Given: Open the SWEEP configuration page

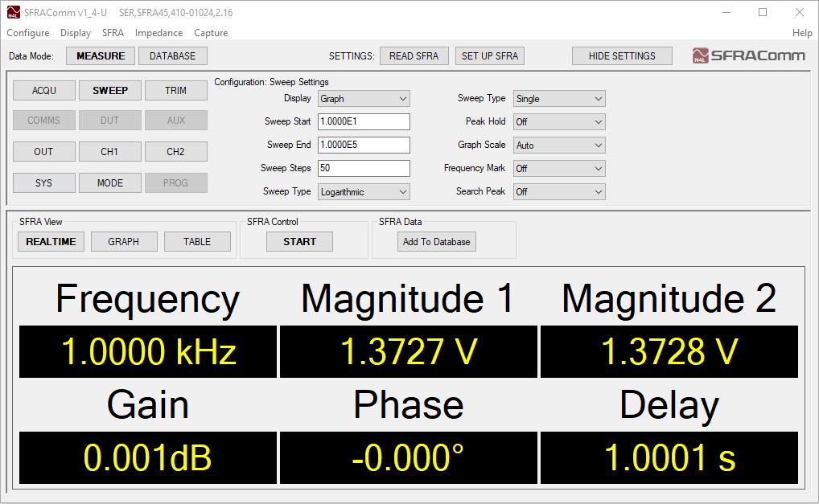Looking at the screenshot, I should point(109,90).
